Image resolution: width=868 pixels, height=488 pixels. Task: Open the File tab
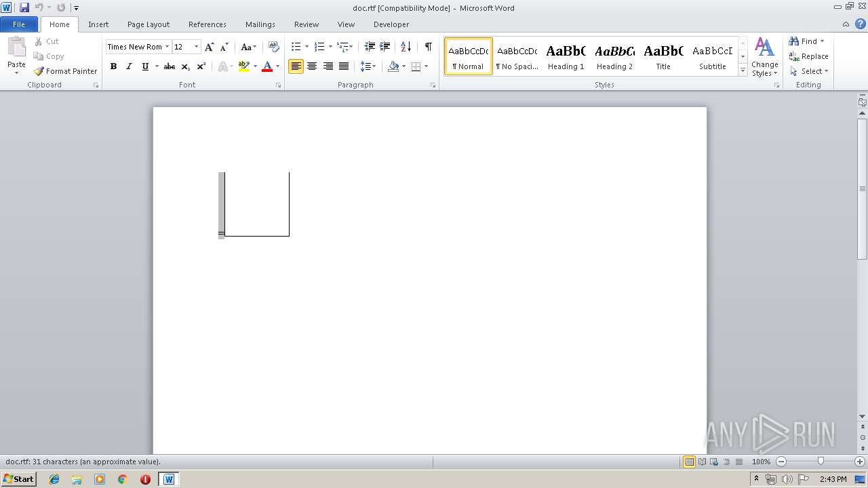pos(19,24)
